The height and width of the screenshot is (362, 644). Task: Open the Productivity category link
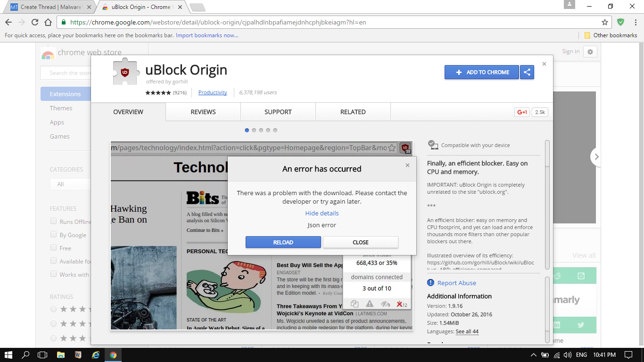213,92
